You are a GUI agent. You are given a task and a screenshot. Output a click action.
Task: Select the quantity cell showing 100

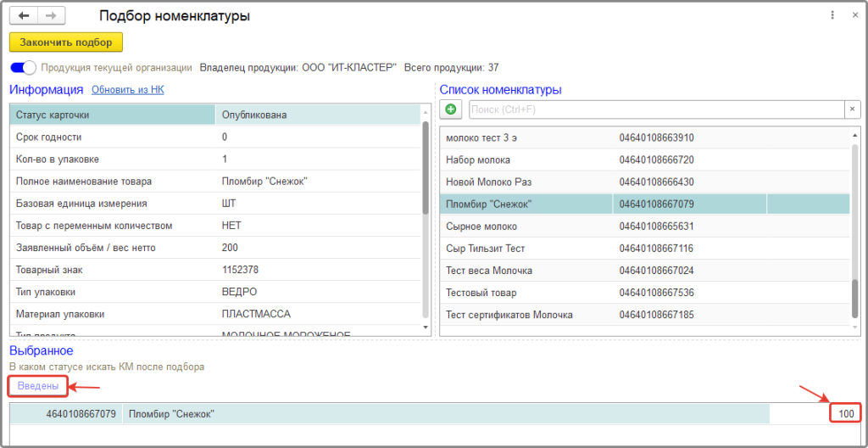pos(846,413)
